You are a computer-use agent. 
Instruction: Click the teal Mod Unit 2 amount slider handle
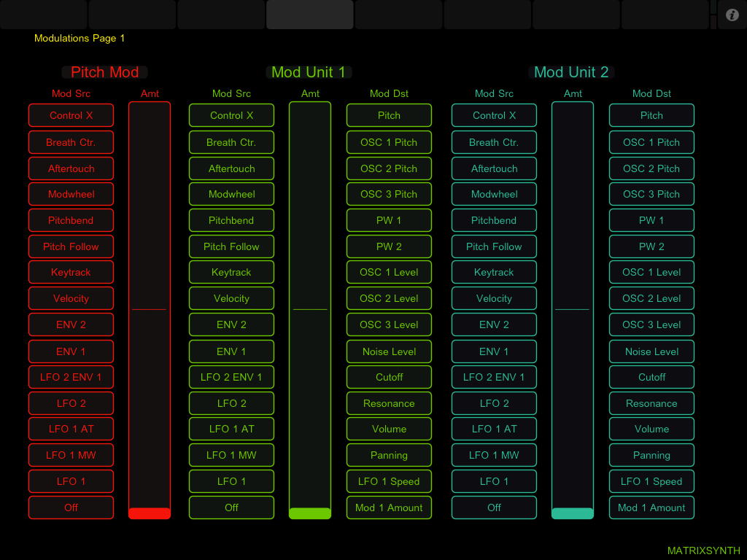(x=573, y=513)
